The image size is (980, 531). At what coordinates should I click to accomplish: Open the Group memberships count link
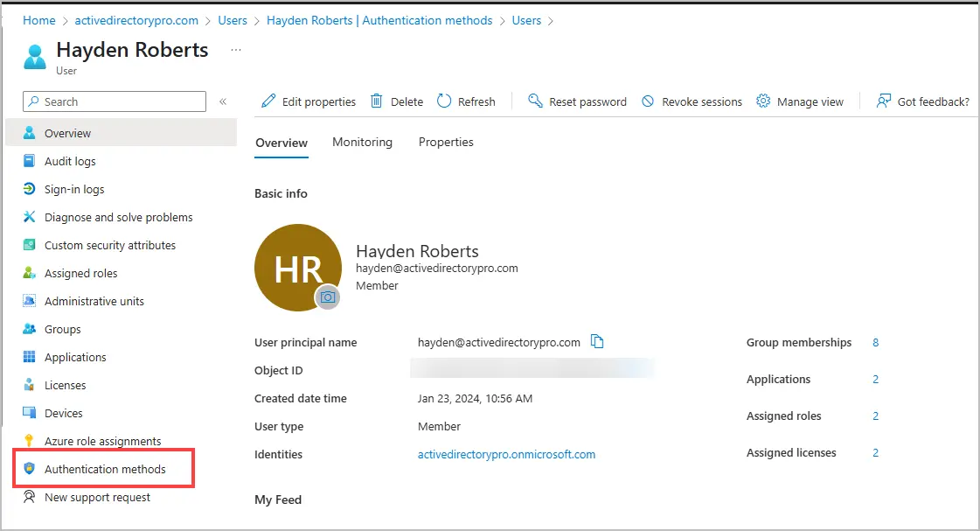[875, 342]
